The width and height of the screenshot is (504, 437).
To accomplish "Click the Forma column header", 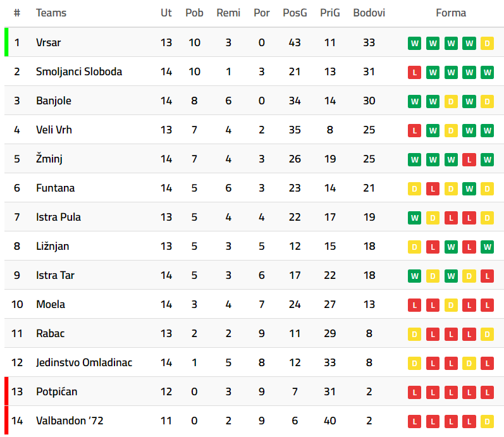I will pyautogui.click(x=451, y=13).
